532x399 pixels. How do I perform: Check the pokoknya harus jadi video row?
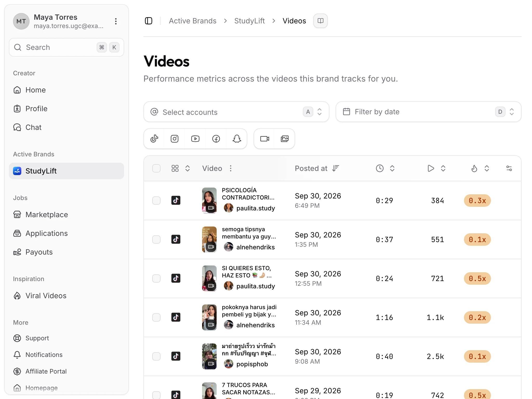pos(156,317)
